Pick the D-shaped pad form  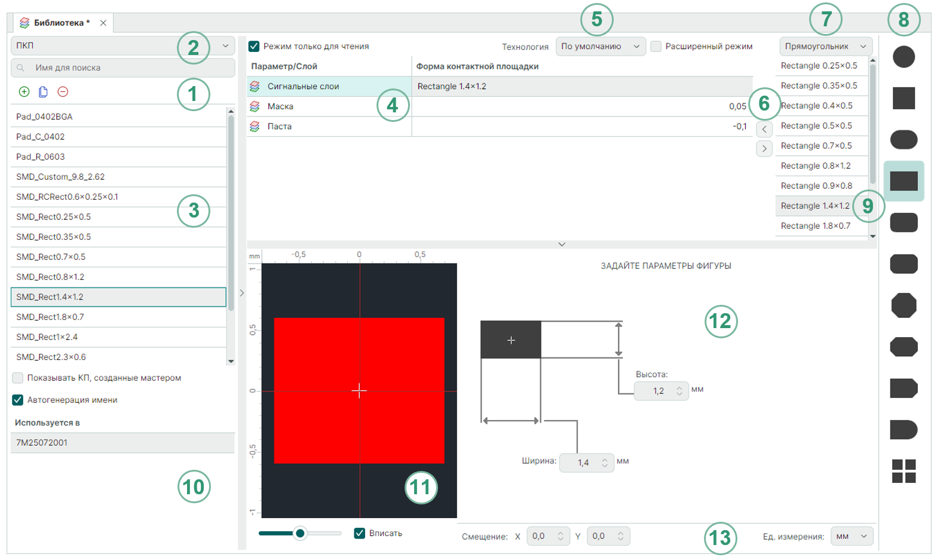coord(904,430)
